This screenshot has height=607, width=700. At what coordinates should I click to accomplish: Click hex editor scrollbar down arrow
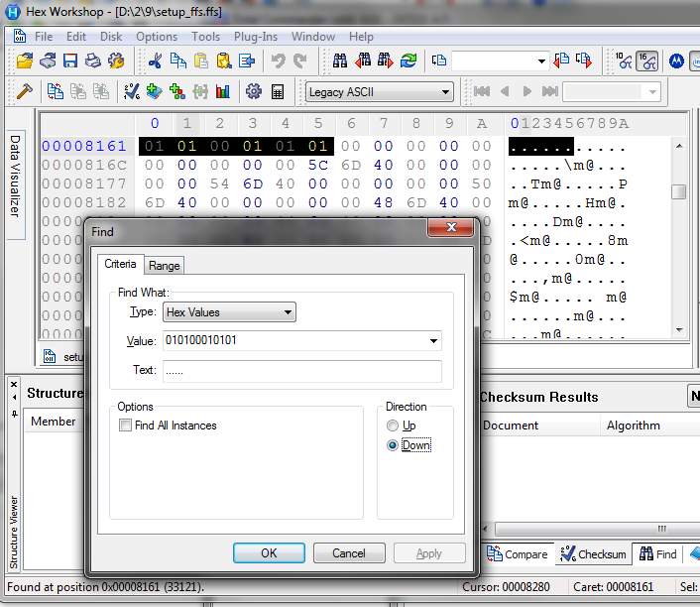coord(679,329)
